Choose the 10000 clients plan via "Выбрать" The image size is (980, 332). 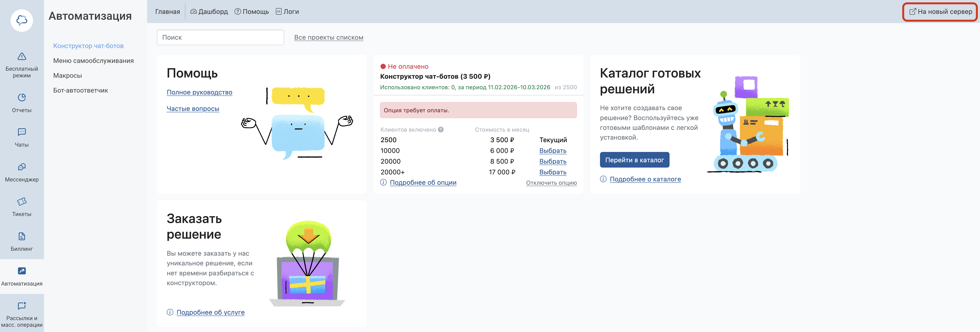coord(552,151)
